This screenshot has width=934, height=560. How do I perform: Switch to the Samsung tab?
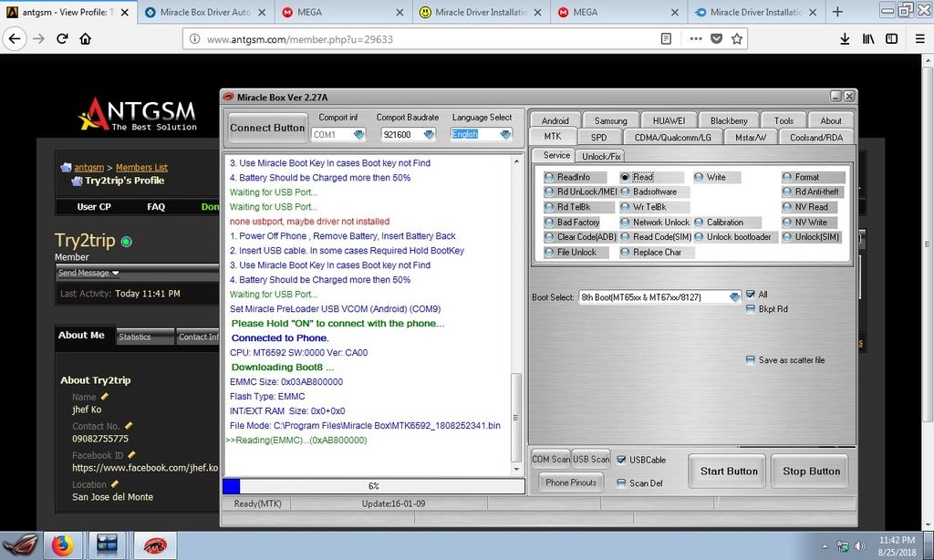point(610,120)
